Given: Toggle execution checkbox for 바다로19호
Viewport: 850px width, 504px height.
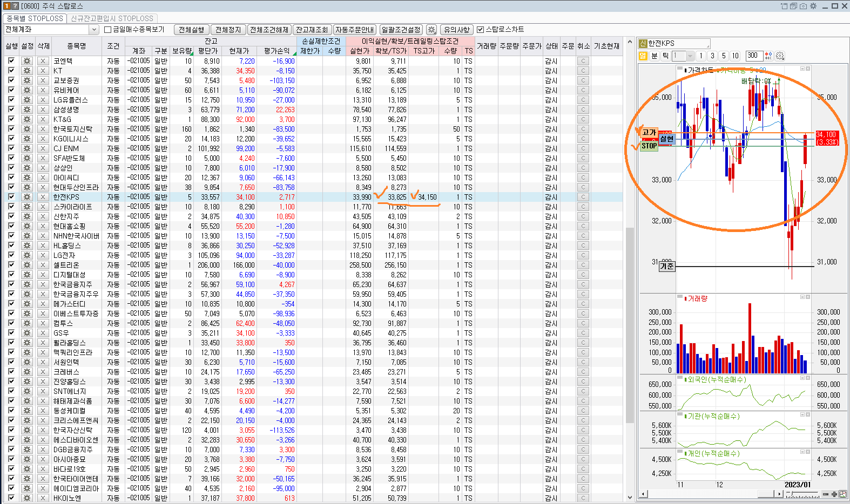Looking at the screenshot, I should click(11, 469).
